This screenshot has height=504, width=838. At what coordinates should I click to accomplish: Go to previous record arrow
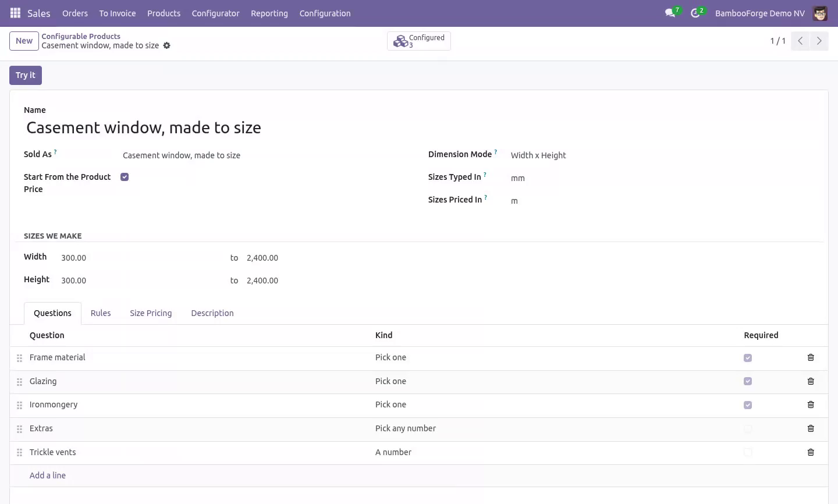pos(800,41)
